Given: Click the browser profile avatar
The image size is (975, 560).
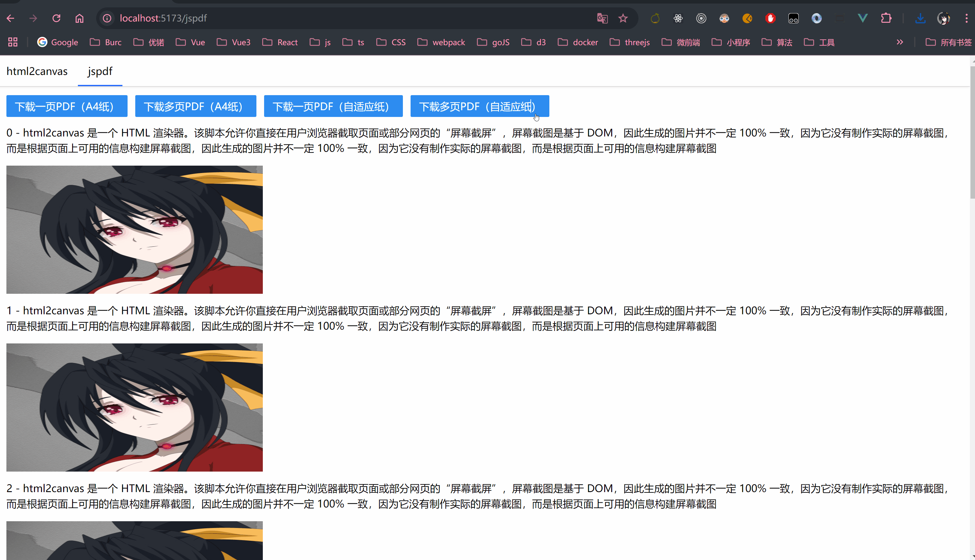Looking at the screenshot, I should [x=944, y=18].
